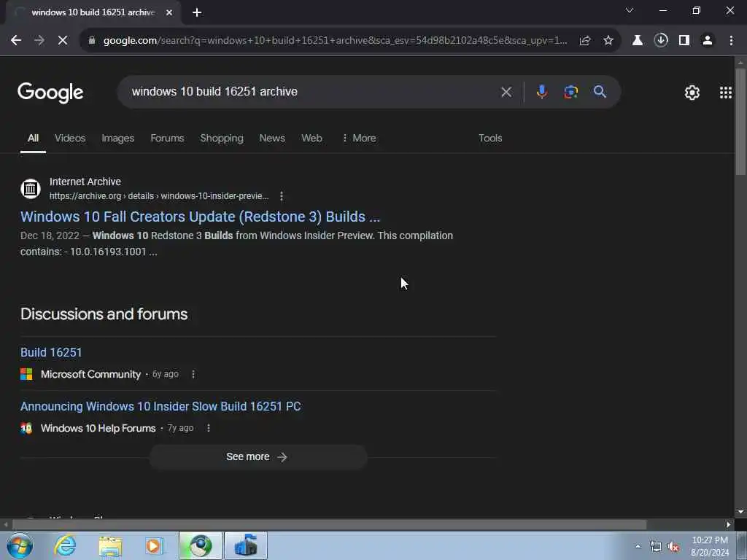Click the horizontal scrollbar thumb
747x560 pixels.
(329, 525)
